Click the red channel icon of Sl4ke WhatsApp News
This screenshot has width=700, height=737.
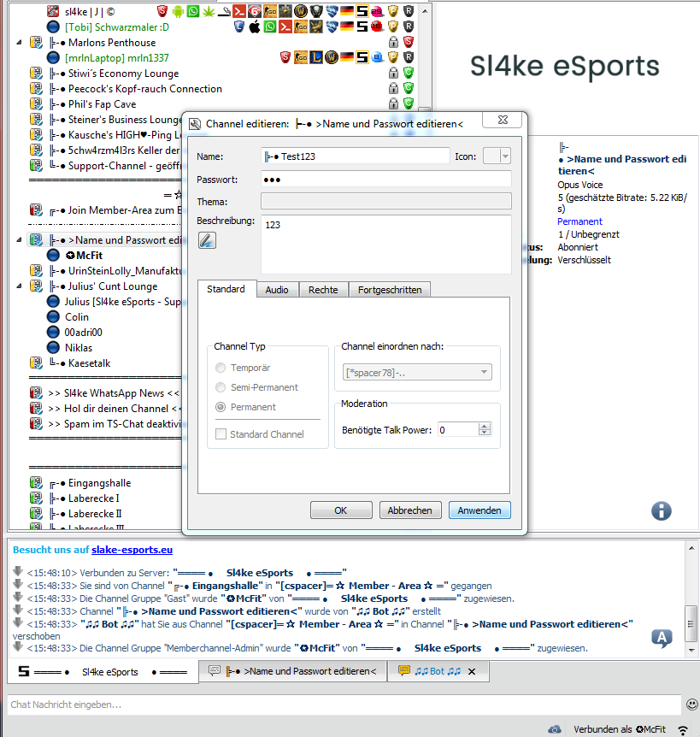click(36, 393)
